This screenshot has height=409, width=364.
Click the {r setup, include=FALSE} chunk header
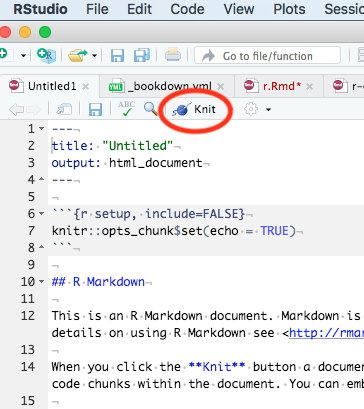pyautogui.click(x=159, y=214)
